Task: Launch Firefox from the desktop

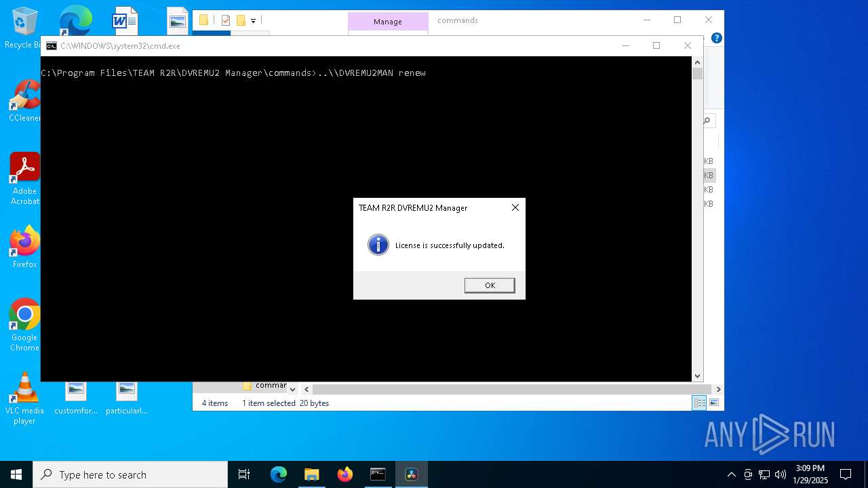Action: [x=24, y=247]
